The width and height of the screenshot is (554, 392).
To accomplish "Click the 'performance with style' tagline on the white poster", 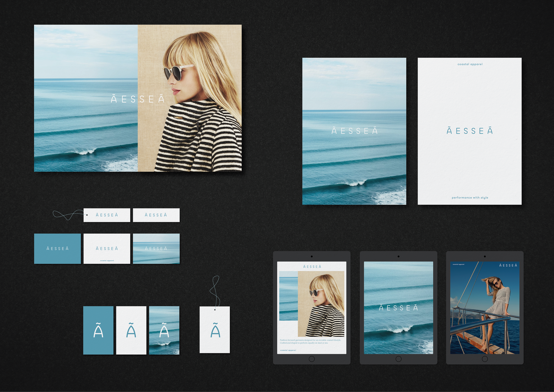I will click(470, 198).
